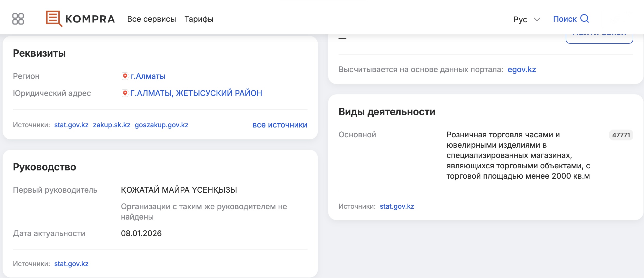Click the map pin beside legal address

125,93
